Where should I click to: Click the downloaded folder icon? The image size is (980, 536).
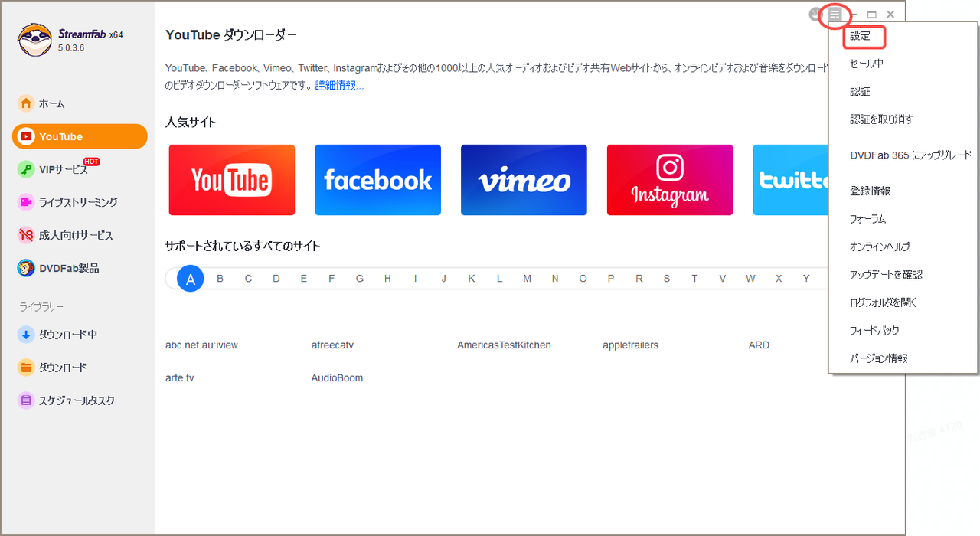26,368
